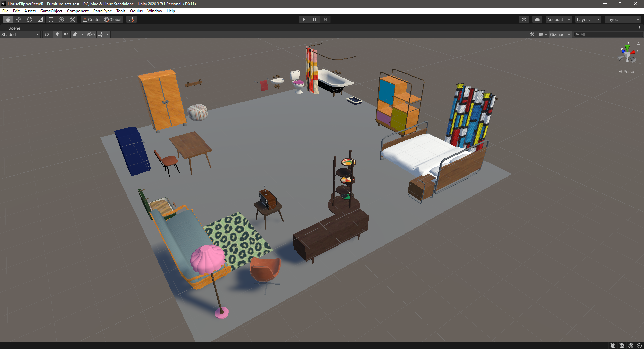The image size is (644, 349).
Task: Open the custom editor tools icon
Action: pos(72,19)
